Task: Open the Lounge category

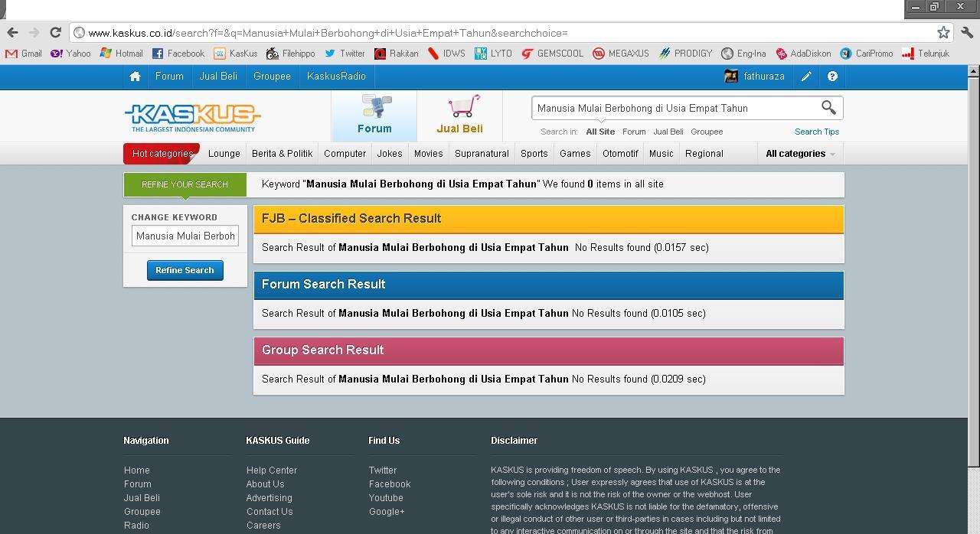Action: 224,154
